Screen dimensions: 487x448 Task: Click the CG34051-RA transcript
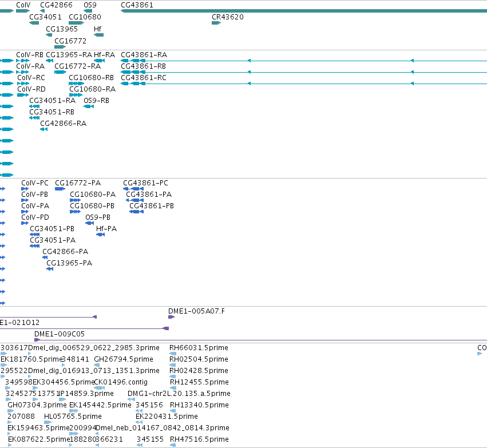tap(34, 106)
